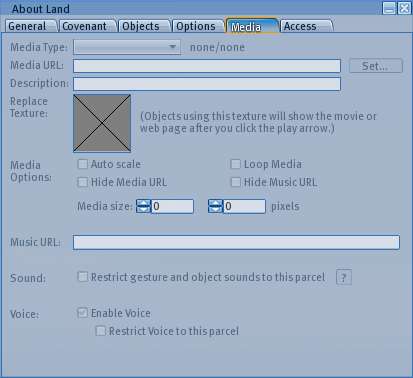Toggle Restrict gesture and object sounds checkbox

83,277
